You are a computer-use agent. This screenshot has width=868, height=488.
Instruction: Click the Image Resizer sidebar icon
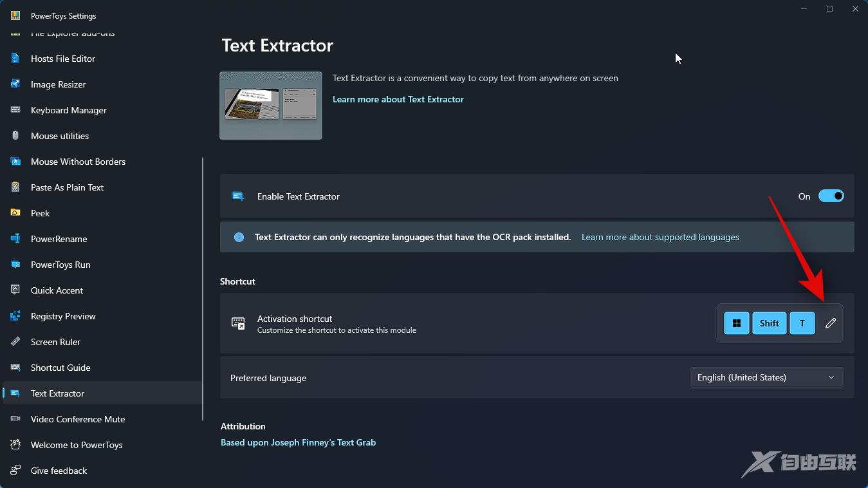pos(15,84)
